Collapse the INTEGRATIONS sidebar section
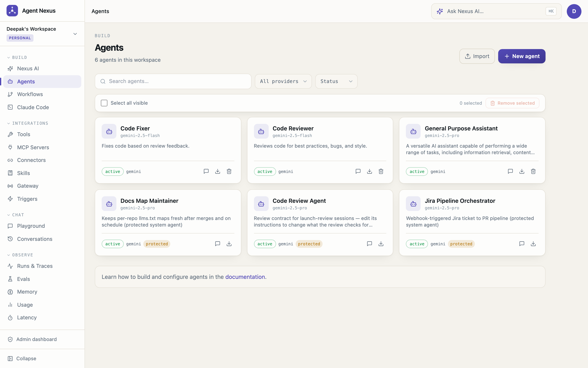This screenshot has height=368, width=588. [x=28, y=123]
